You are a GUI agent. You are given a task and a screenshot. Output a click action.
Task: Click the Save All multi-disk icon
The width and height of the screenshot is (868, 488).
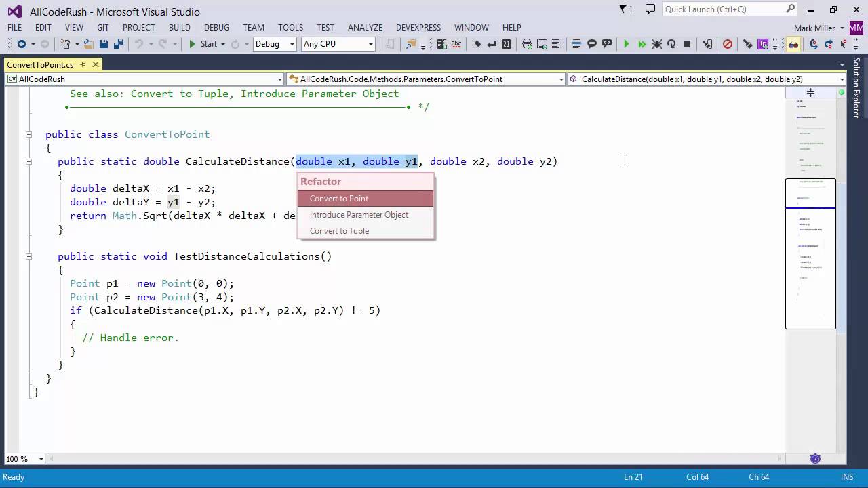pos(119,44)
